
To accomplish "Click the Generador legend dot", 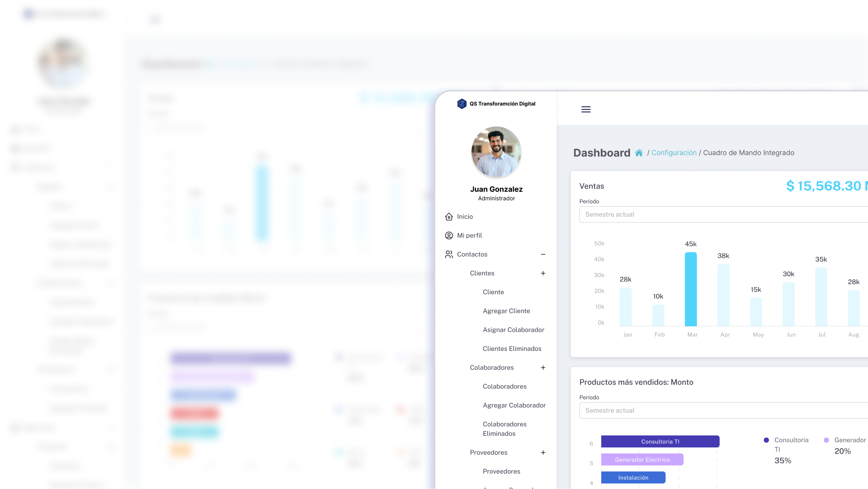I will click(826, 440).
